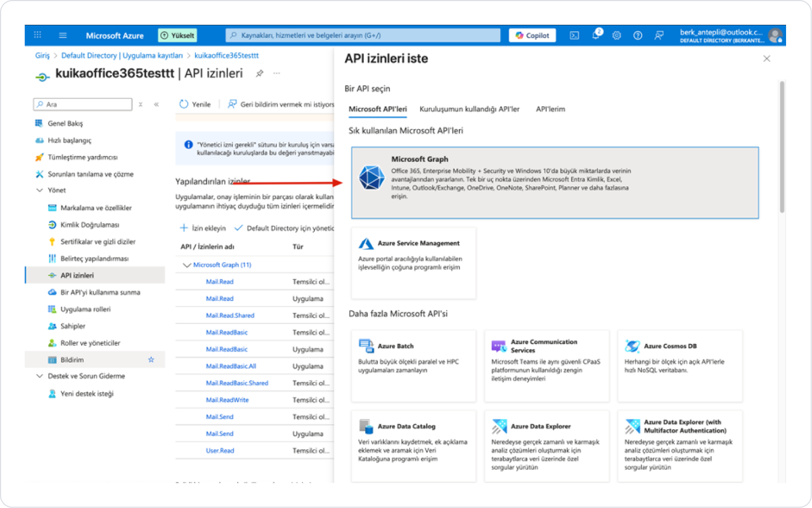Click the Copilot button

[x=533, y=35]
